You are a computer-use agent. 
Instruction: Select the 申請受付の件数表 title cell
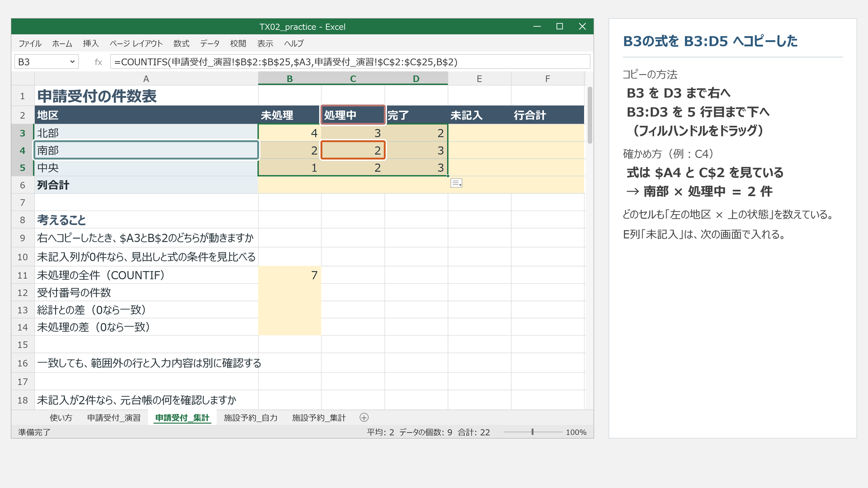(x=146, y=96)
